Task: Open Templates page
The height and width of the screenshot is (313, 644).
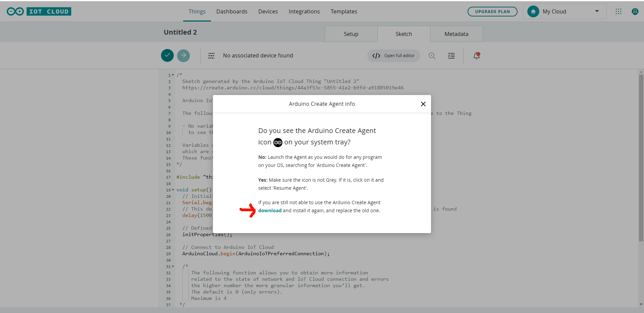Action: click(344, 11)
